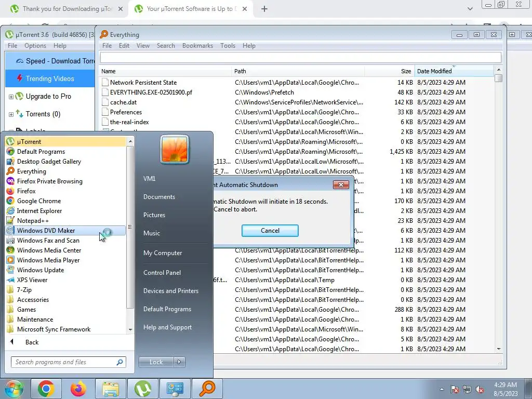Open Help and Support link
Image resolution: width=532 pixels, height=399 pixels.
(167, 327)
